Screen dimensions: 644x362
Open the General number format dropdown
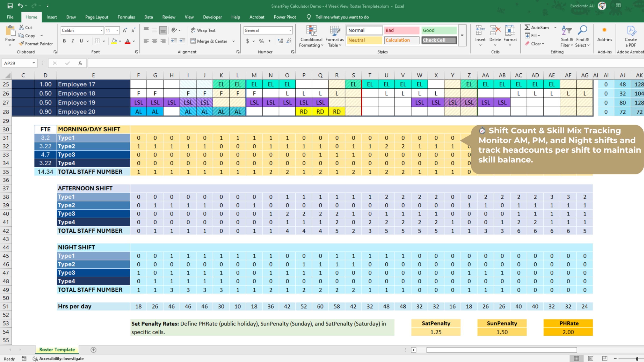point(290,30)
